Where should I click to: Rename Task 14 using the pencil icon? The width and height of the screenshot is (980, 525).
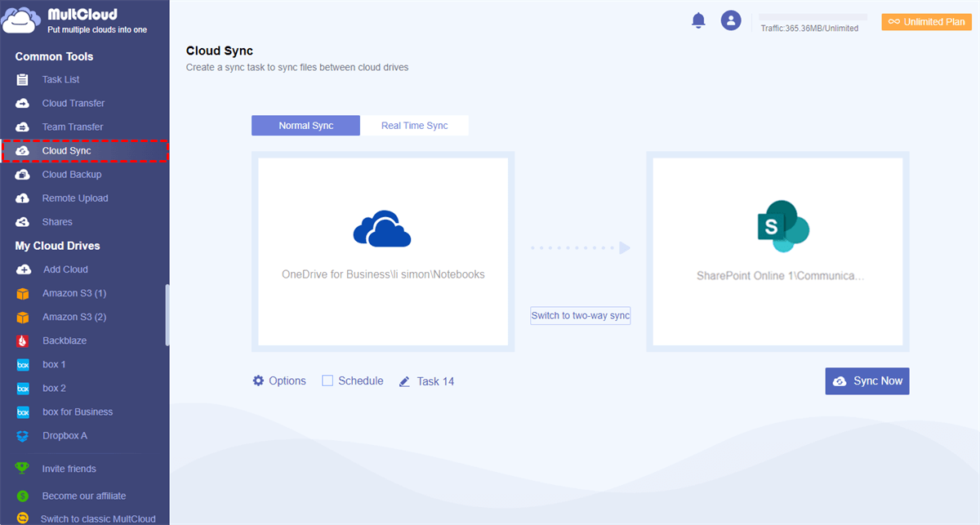point(403,380)
